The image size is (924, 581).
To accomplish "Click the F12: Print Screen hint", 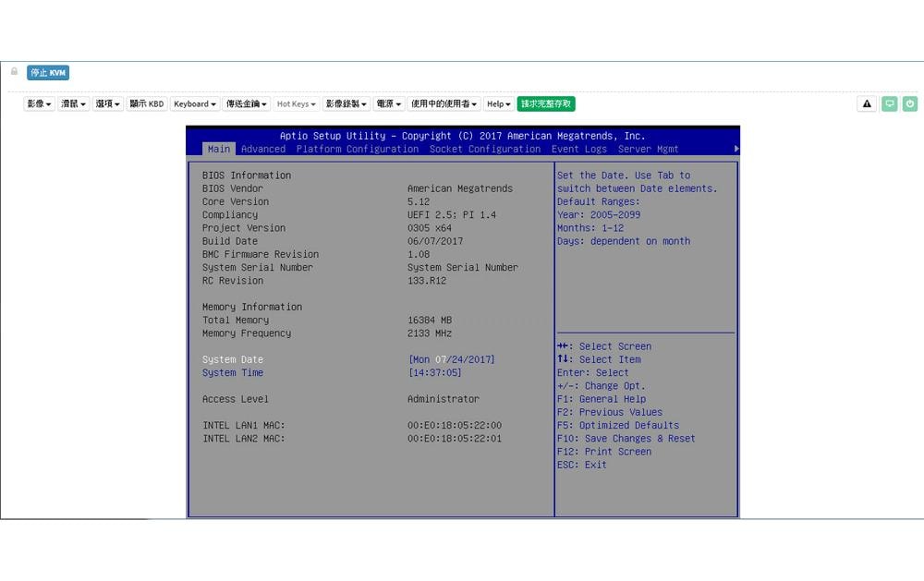I will [x=604, y=452].
